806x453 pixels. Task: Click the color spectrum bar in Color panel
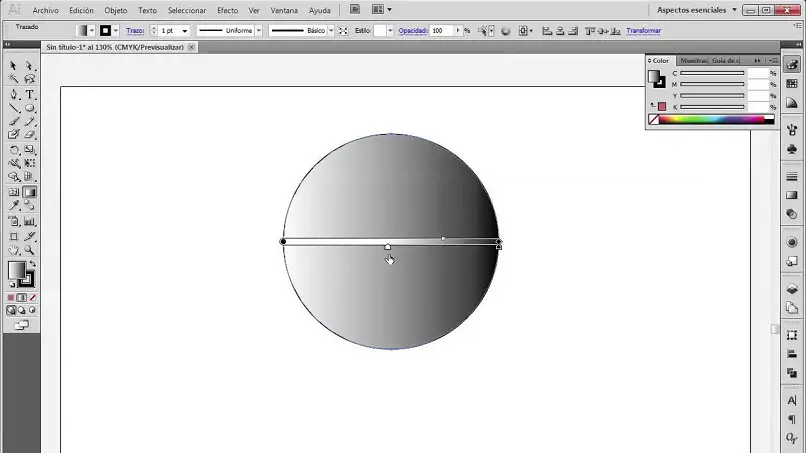point(711,120)
